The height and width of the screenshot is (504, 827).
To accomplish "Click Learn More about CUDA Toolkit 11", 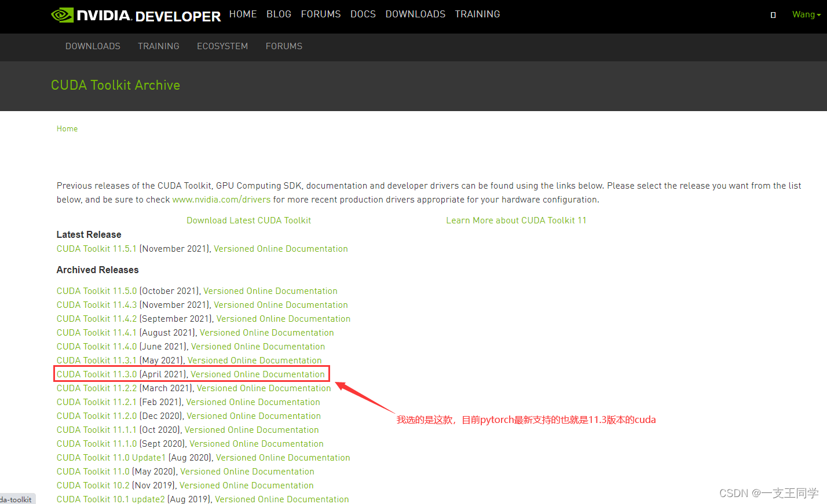I will click(516, 220).
